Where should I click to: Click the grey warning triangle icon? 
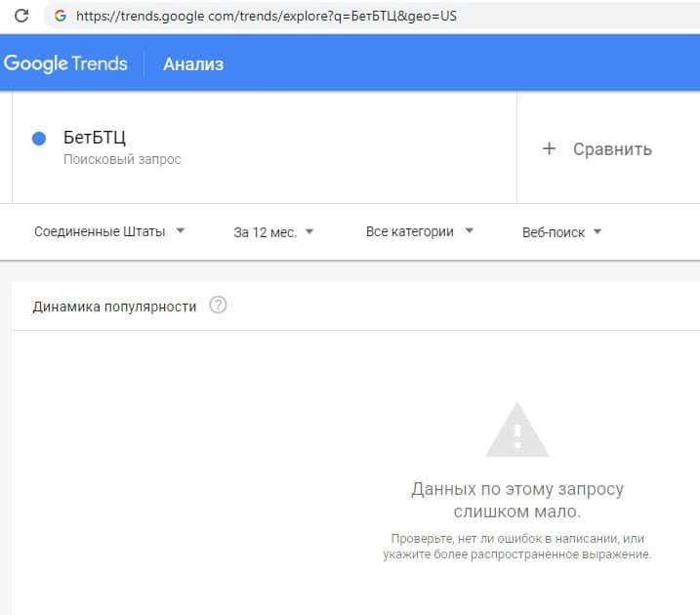click(516, 430)
